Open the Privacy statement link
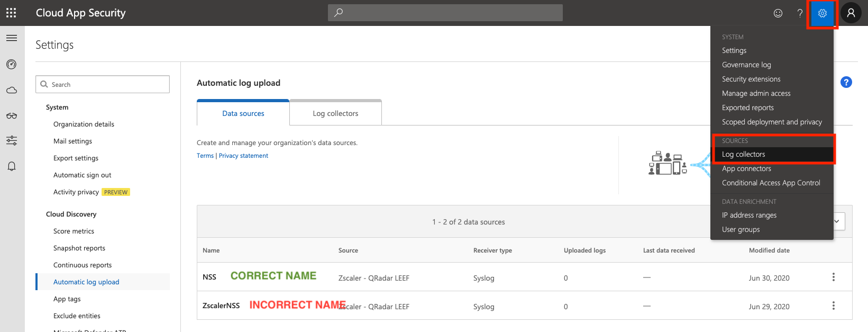868x332 pixels. (x=243, y=156)
